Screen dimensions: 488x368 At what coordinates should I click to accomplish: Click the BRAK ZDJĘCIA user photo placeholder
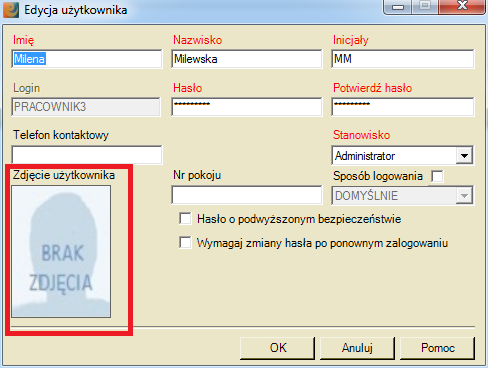(61, 252)
